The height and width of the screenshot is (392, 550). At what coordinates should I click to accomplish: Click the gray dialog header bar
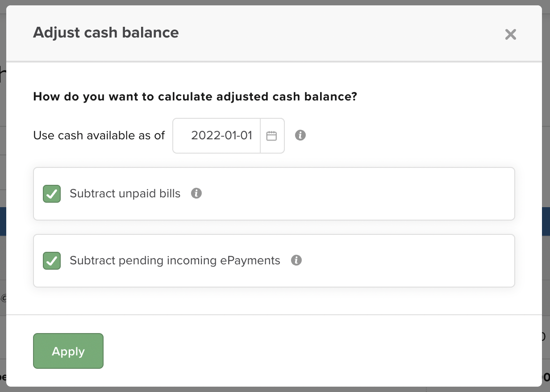tap(312, 33)
